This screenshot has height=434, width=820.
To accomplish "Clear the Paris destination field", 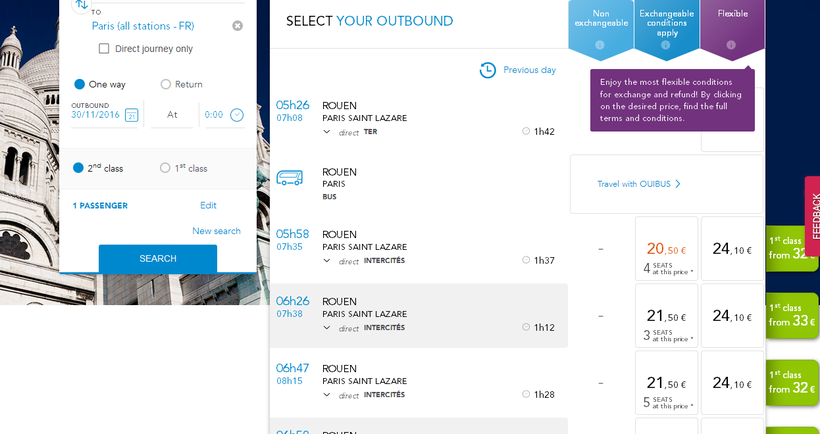I will click(237, 26).
